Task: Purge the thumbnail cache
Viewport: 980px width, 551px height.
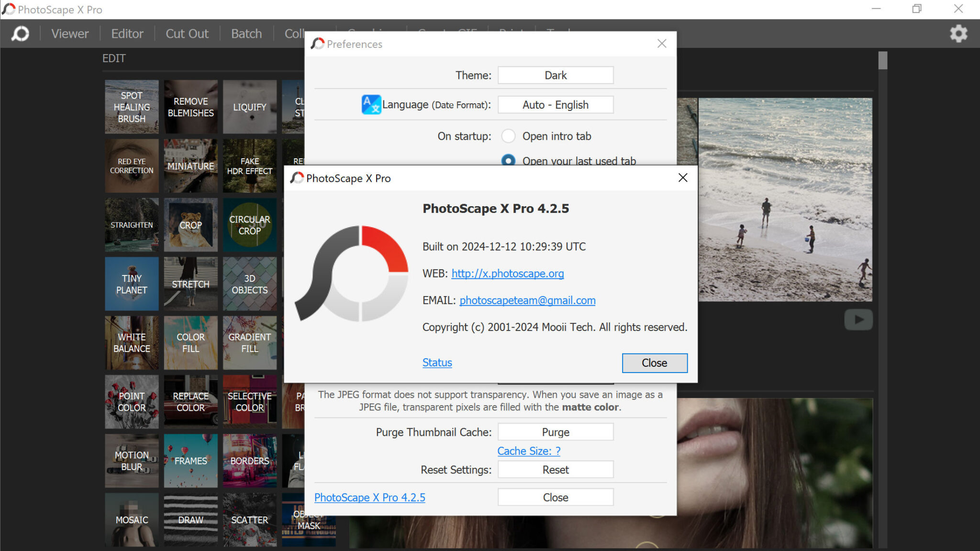Action: pyautogui.click(x=555, y=431)
